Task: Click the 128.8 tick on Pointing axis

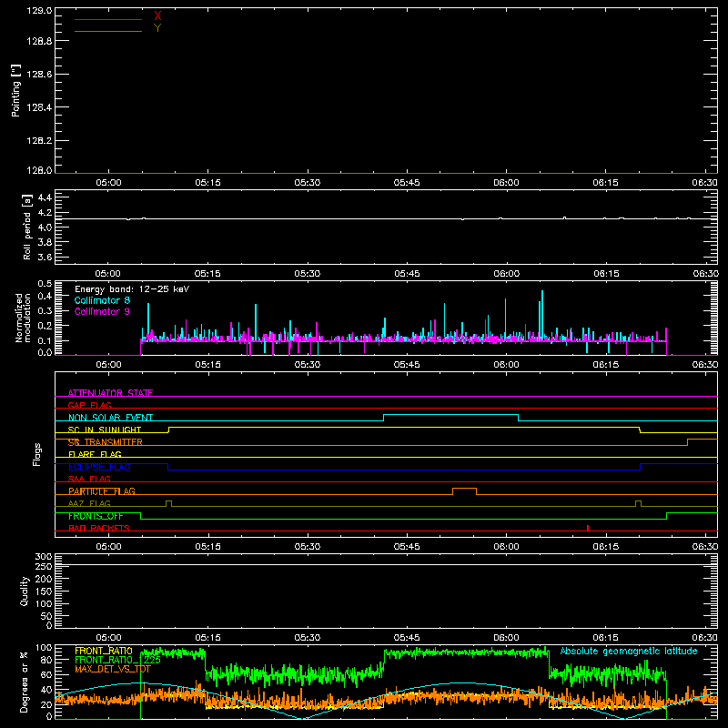Action: pos(39,41)
